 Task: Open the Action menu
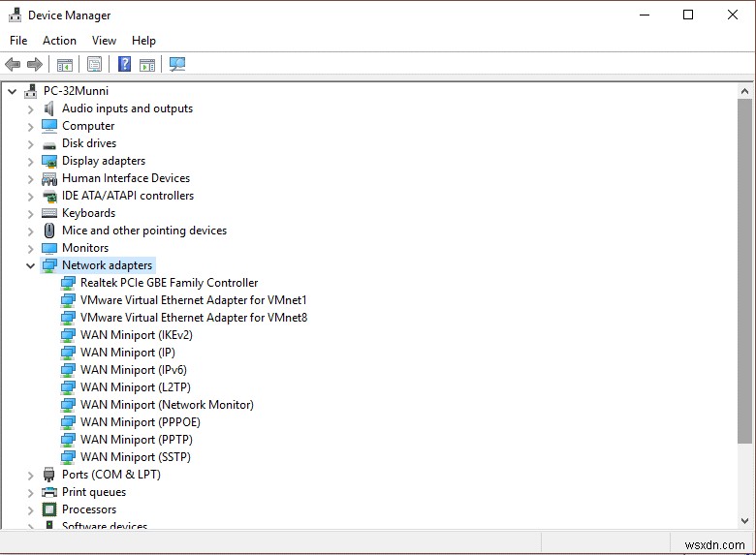59,41
